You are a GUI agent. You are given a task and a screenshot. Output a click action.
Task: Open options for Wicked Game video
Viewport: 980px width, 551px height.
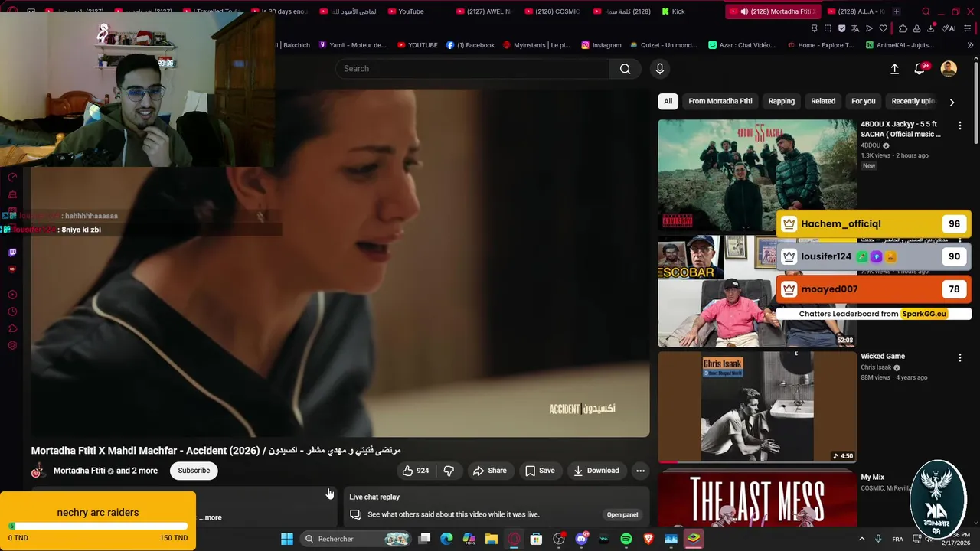click(960, 357)
